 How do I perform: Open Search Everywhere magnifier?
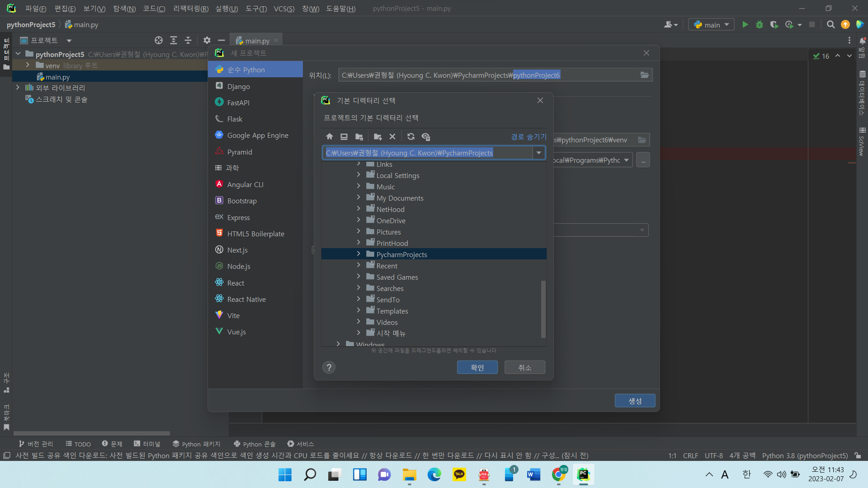[x=831, y=24]
